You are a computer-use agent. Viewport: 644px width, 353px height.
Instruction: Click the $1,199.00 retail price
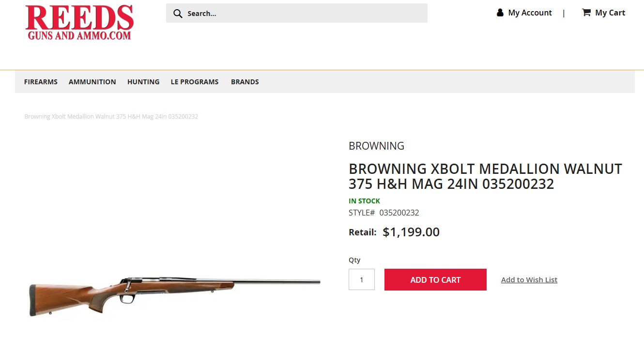point(411,232)
